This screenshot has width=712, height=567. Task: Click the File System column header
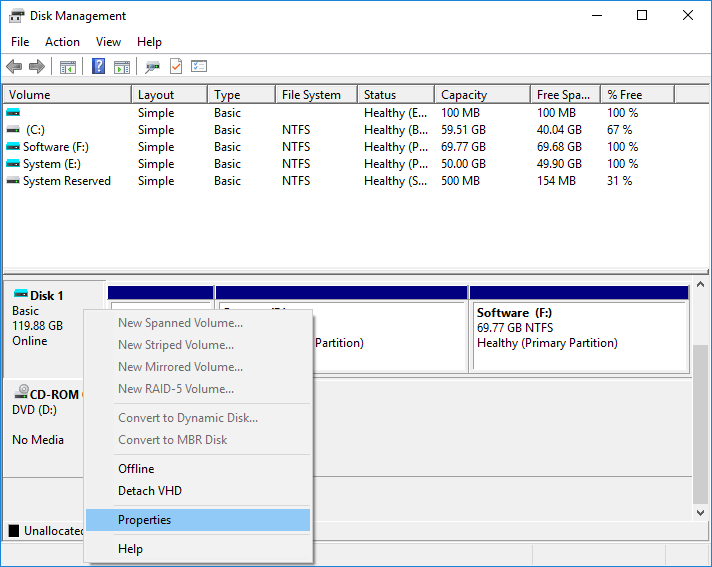tap(311, 95)
